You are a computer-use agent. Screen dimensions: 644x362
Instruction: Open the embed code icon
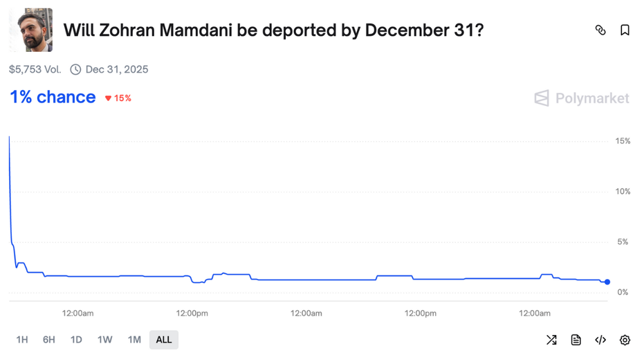[x=600, y=340]
